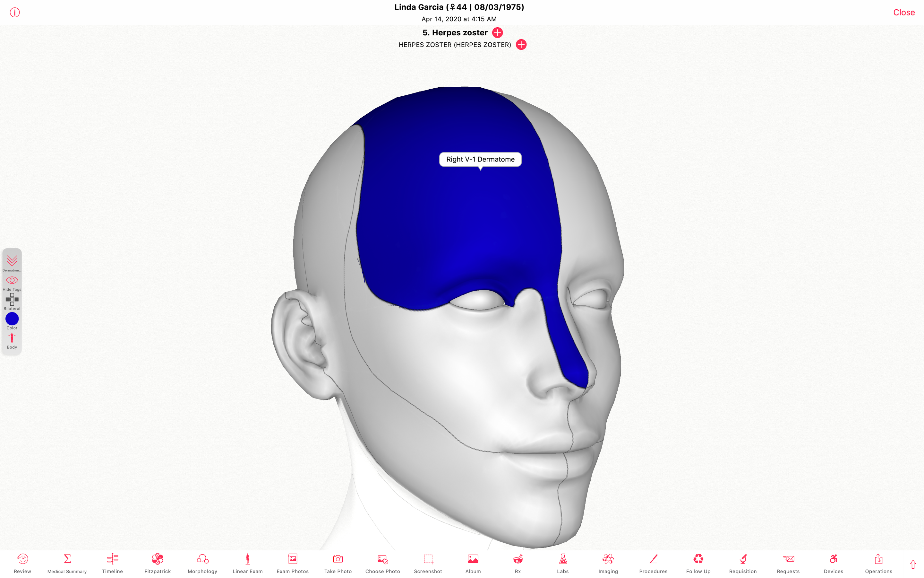This screenshot has width=924, height=578.
Task: Open Procedures
Action: click(653, 563)
